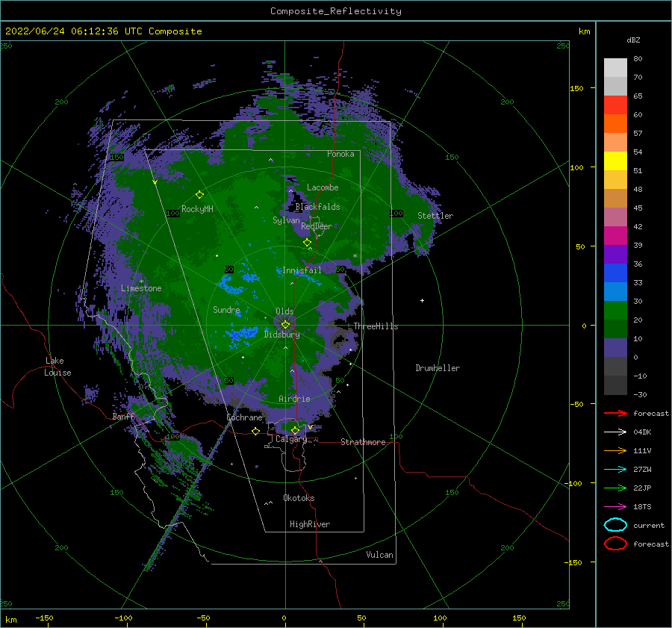Click the yellow diamond marker near RedDeer
This screenshot has height=628, width=672.
pos(307,243)
